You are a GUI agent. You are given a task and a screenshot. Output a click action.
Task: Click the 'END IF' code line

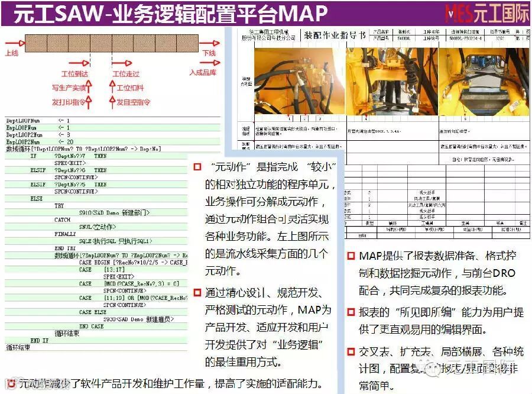click(40, 341)
